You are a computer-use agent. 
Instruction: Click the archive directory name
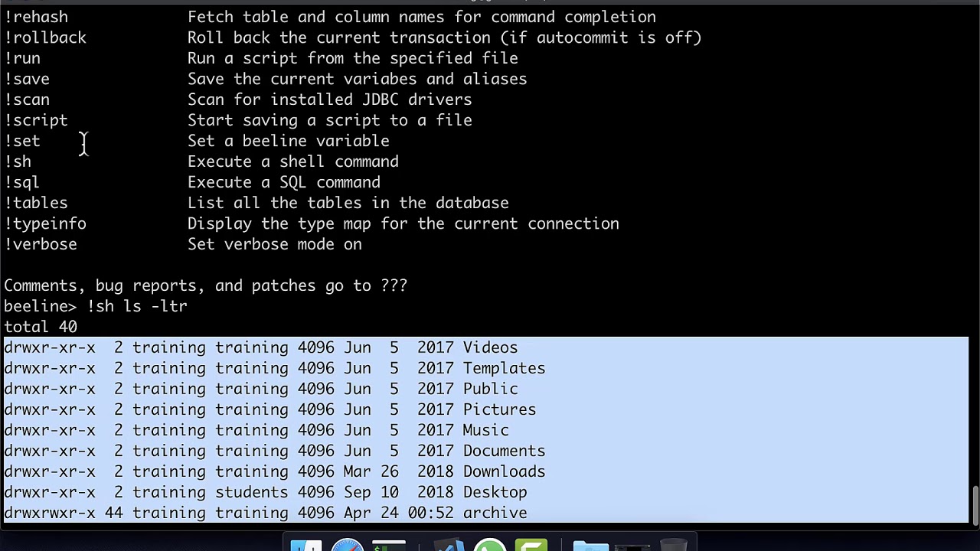pyautogui.click(x=495, y=513)
